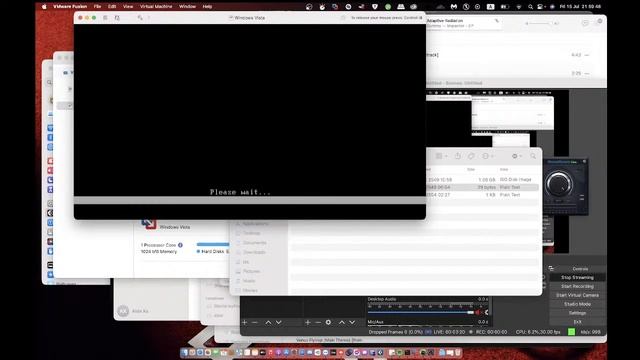Remove scene with OBS leftmost minus button
640x360 pixels.
pos(255,322)
